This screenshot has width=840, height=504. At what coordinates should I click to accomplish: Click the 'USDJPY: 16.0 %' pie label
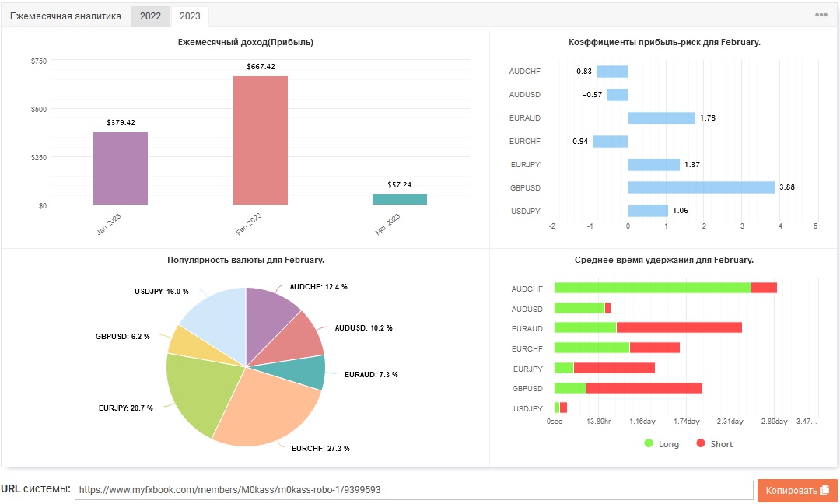click(x=161, y=292)
